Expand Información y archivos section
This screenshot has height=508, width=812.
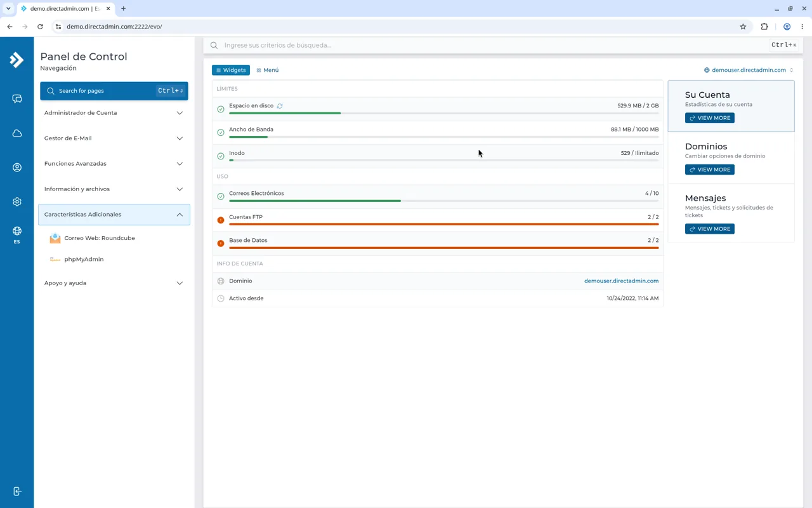[114, 189]
